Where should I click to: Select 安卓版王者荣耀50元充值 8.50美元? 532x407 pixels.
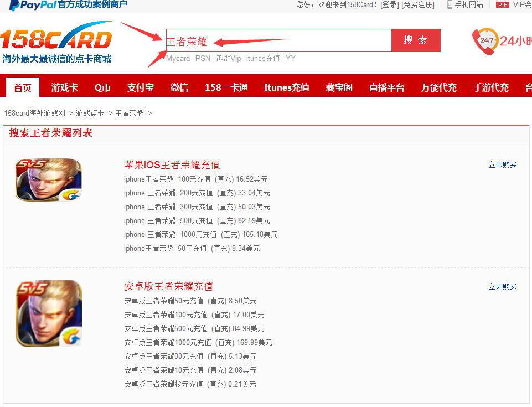click(x=190, y=301)
